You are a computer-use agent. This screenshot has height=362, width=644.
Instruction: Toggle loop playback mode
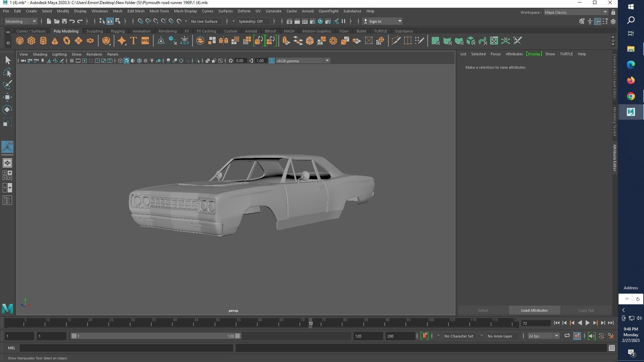click(x=567, y=336)
